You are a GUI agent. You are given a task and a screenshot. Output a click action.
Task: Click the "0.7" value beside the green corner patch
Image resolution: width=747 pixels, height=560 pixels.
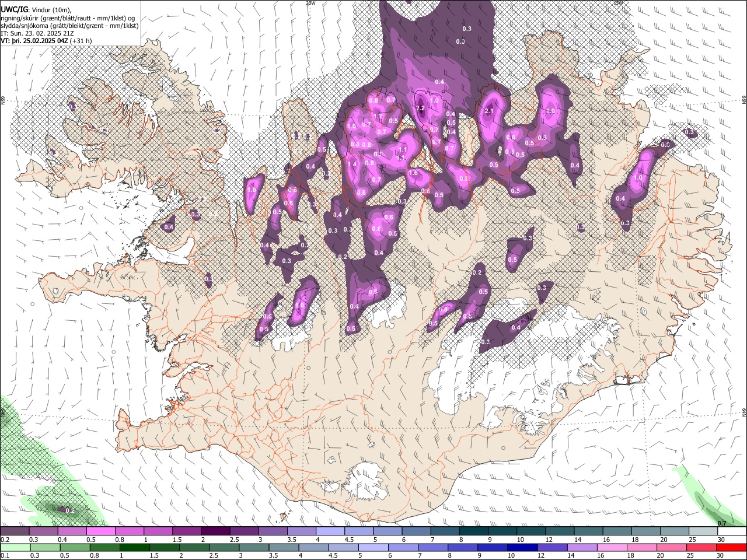click(x=722, y=523)
